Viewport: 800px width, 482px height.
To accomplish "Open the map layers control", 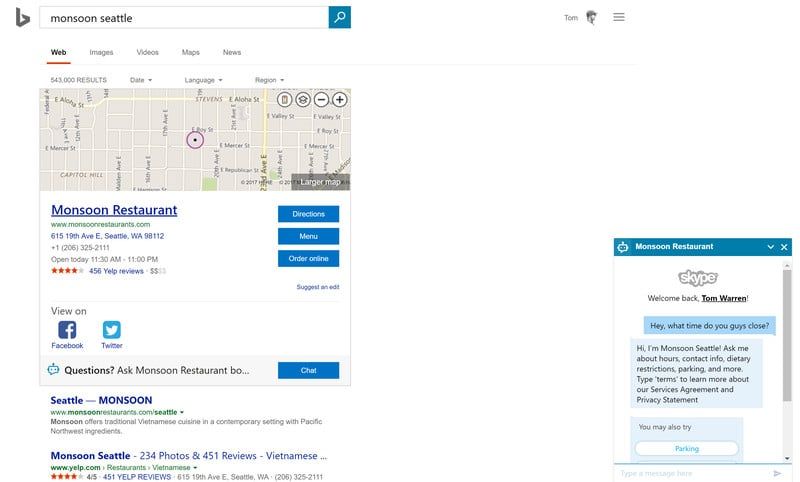I will pyautogui.click(x=303, y=100).
